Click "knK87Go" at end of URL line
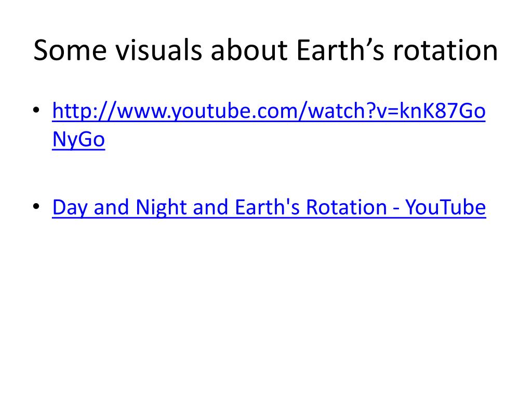The height and width of the screenshot is (399, 532). (443, 111)
